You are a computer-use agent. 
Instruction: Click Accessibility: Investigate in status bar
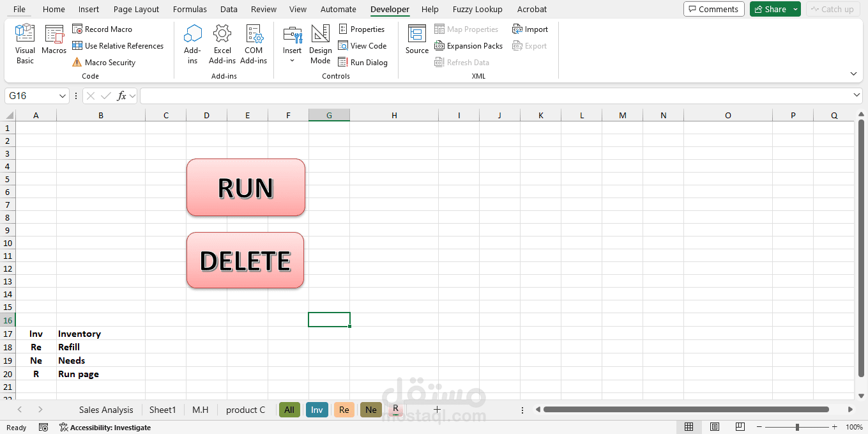(x=105, y=428)
